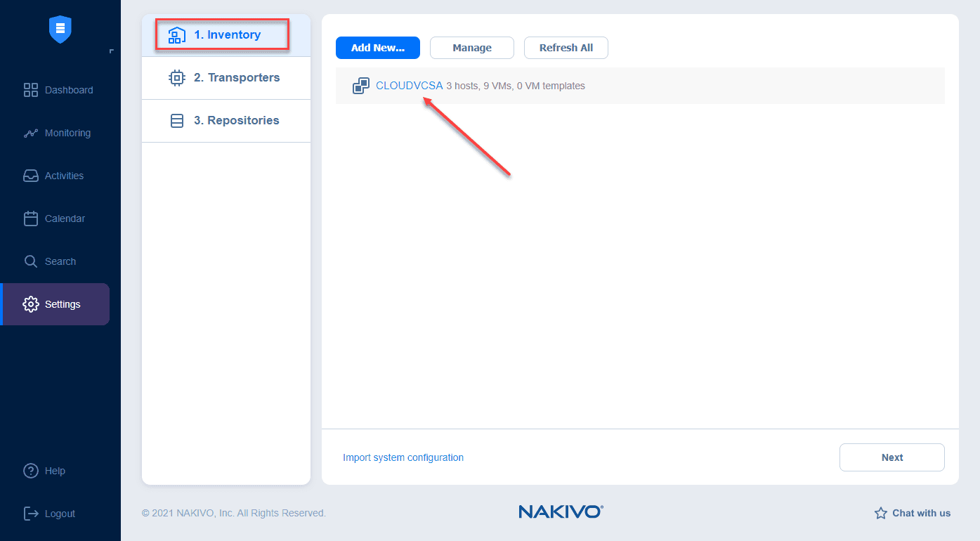Open the CLOUDVCSA inventory link

[410, 86]
